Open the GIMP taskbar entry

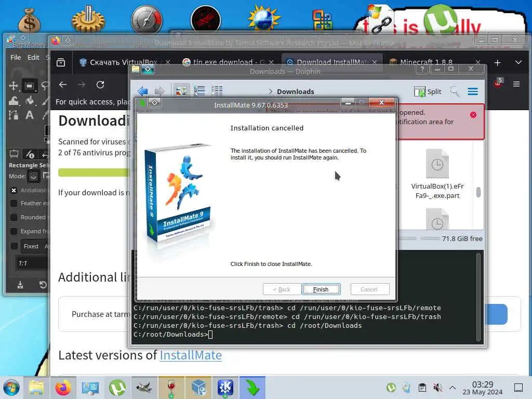coord(144,388)
